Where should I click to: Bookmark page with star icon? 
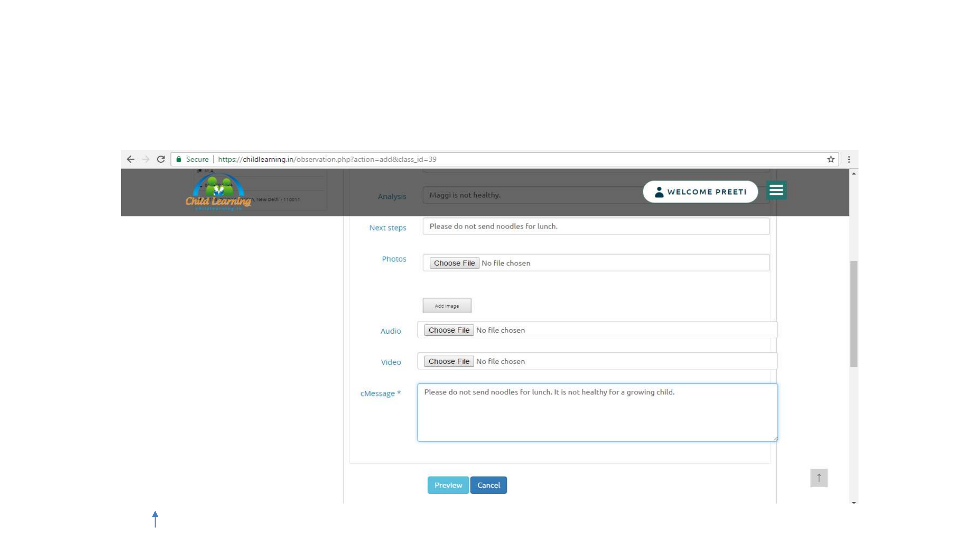831,159
